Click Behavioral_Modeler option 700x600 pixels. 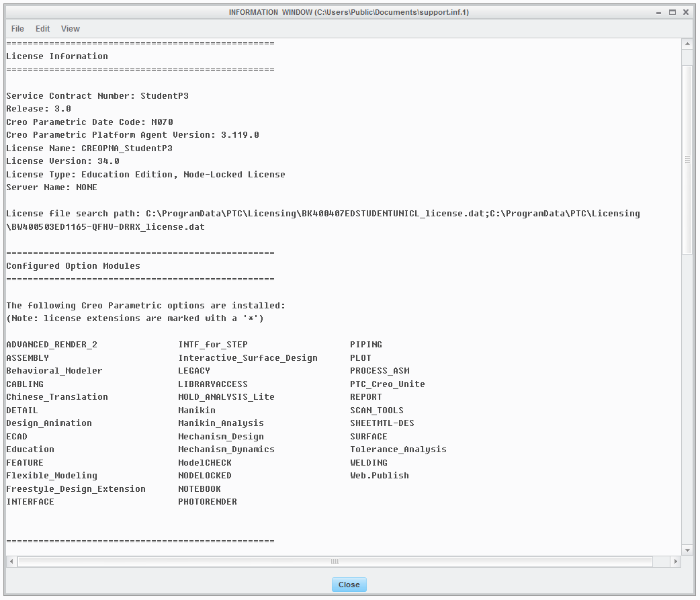54,371
